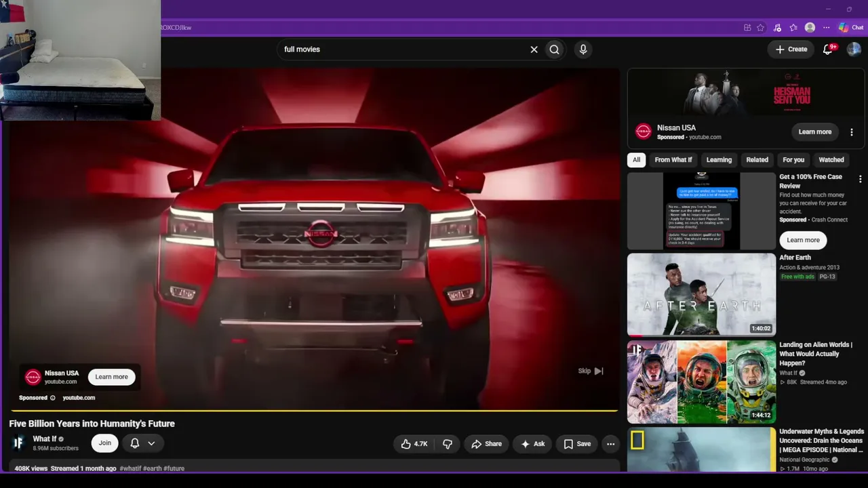
Task: Open 'Landing on Alien Worlds' video title
Action: click(x=815, y=354)
